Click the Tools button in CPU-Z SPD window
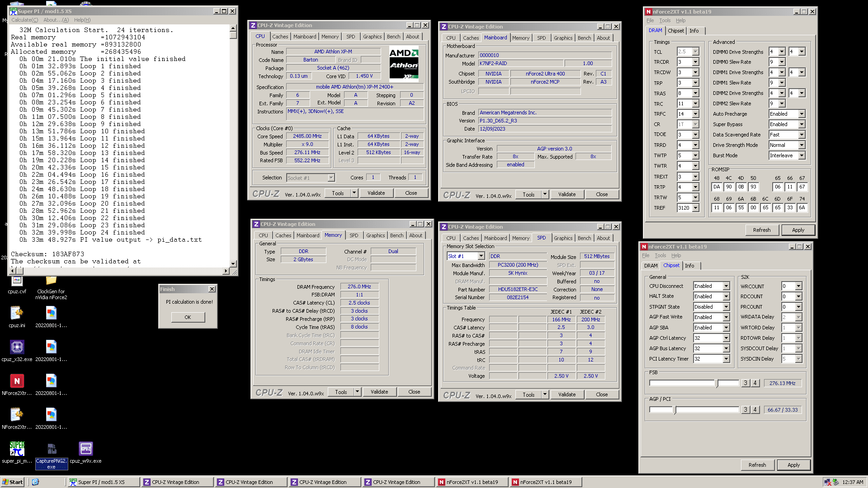Screen dimensions: 868x488 pyautogui.click(x=528, y=394)
